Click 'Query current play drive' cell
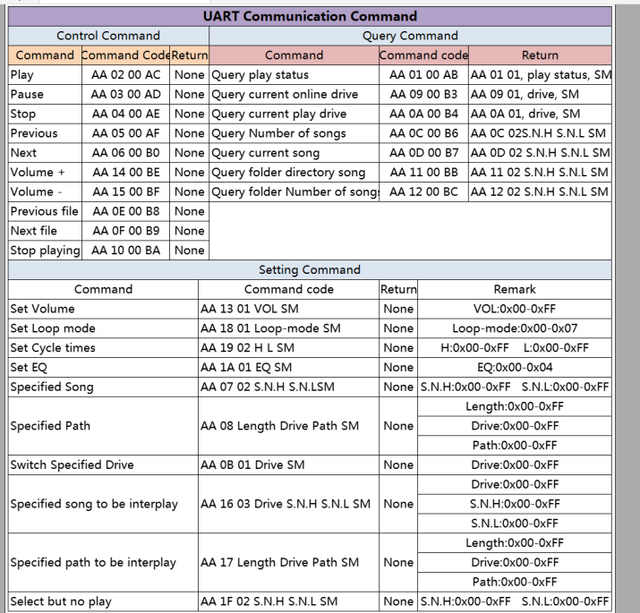This screenshot has height=613, width=640. pyautogui.click(x=294, y=114)
